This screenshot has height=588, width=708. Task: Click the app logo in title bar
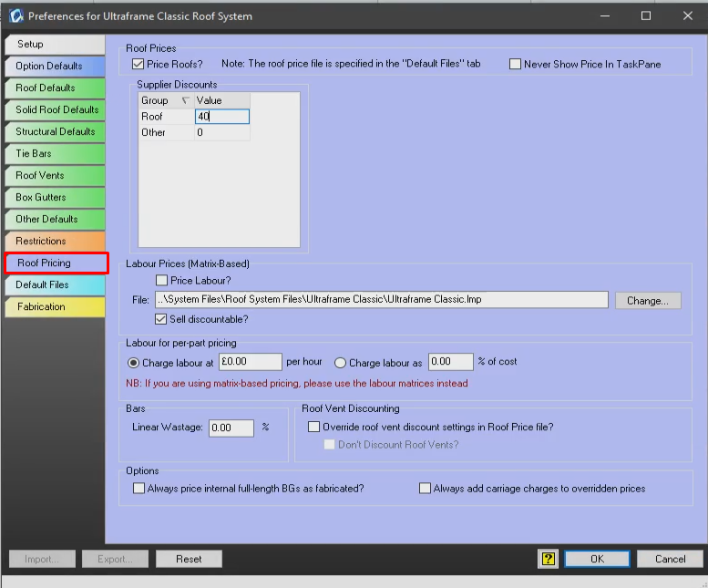(16, 15)
